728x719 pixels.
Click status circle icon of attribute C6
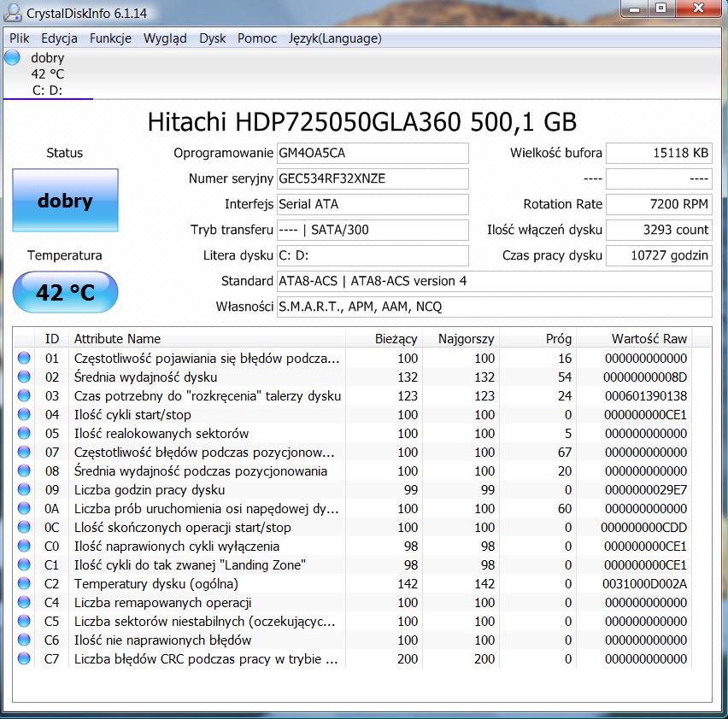pyautogui.click(x=24, y=640)
